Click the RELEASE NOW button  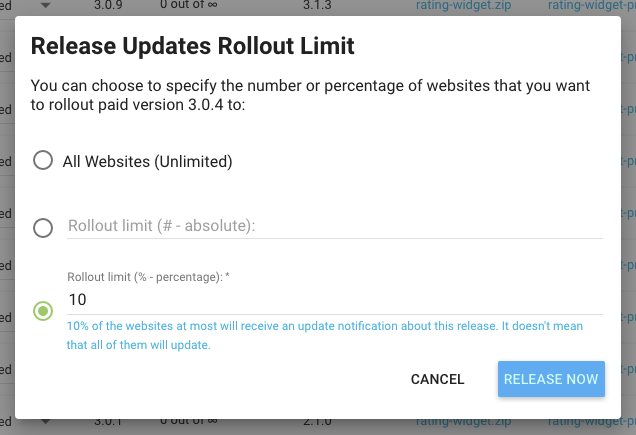[x=551, y=379]
